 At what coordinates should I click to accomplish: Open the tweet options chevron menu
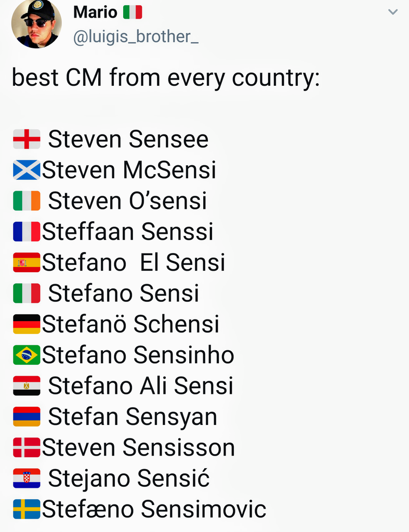pyautogui.click(x=393, y=12)
